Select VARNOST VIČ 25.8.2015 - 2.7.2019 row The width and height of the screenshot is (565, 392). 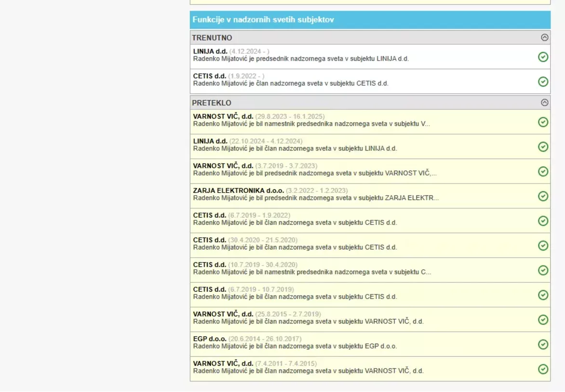pos(337,319)
